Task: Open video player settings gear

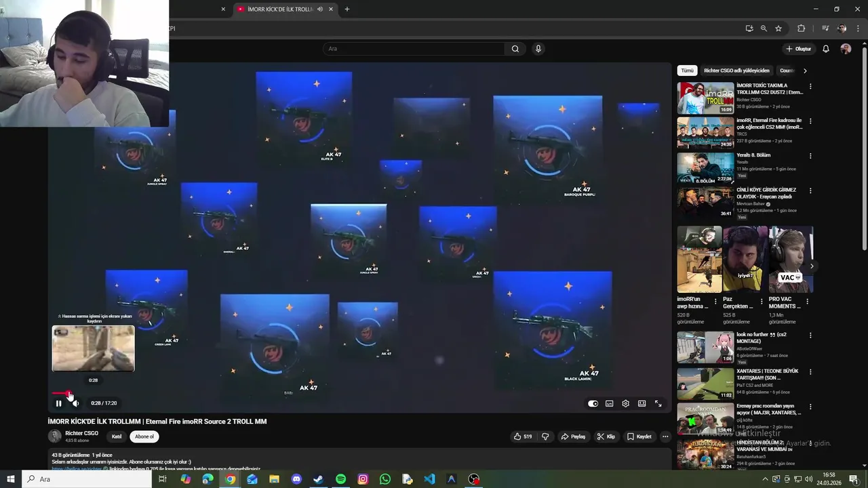Action: (x=625, y=403)
